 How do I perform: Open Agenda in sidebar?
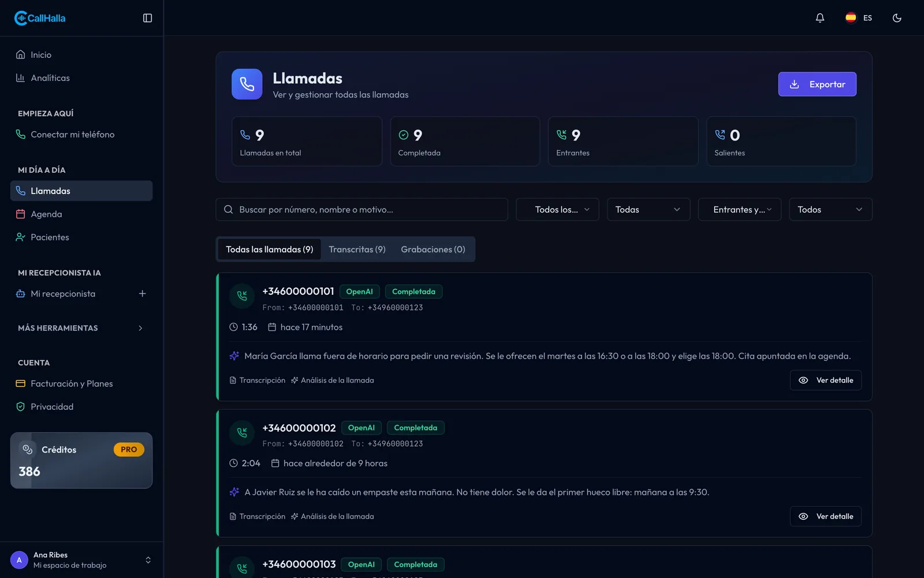point(81,214)
